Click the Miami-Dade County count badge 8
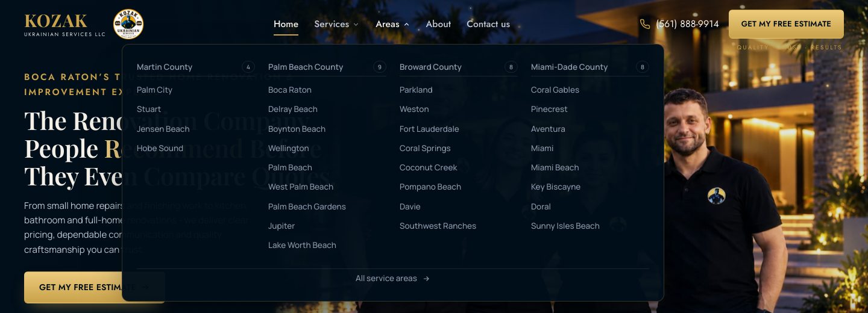The image size is (868, 313). [643, 67]
